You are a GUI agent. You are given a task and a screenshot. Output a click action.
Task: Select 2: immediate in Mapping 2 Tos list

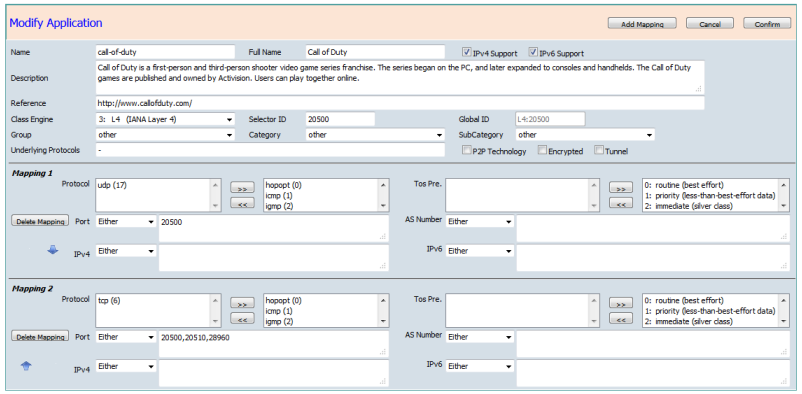pos(688,321)
